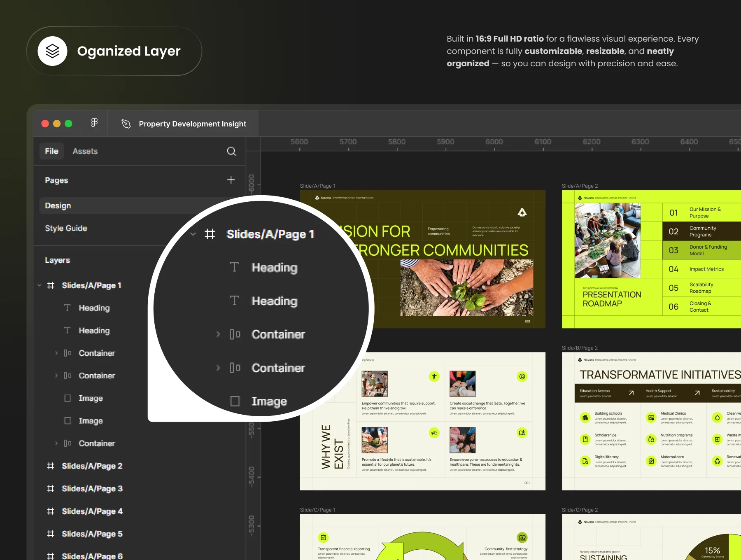
Task: Select the 'Donor & Funding Model' agenda row
Action: coord(702,250)
